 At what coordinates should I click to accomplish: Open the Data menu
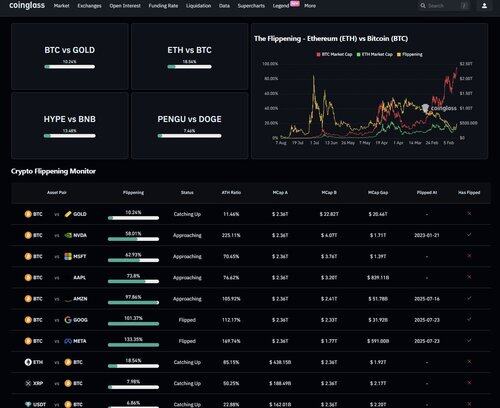coord(224,6)
